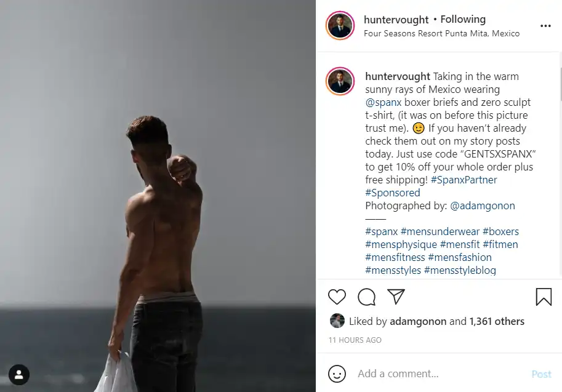View the list of 1,361 others likes
Viewport: 562px width, 392px height.
[x=497, y=321]
